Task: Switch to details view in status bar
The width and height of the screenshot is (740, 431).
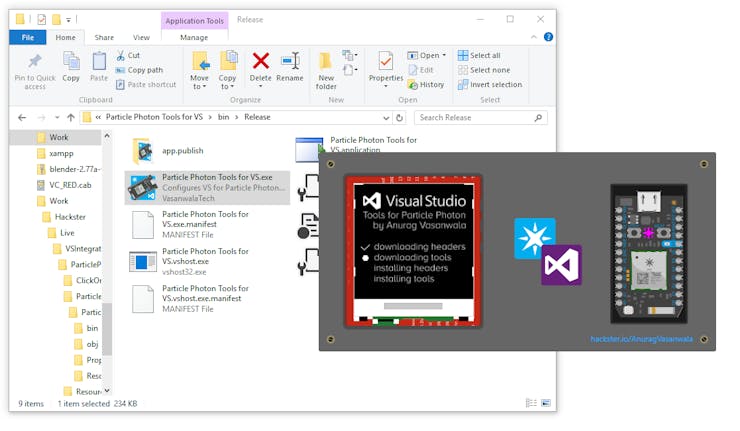Action: coord(531,403)
